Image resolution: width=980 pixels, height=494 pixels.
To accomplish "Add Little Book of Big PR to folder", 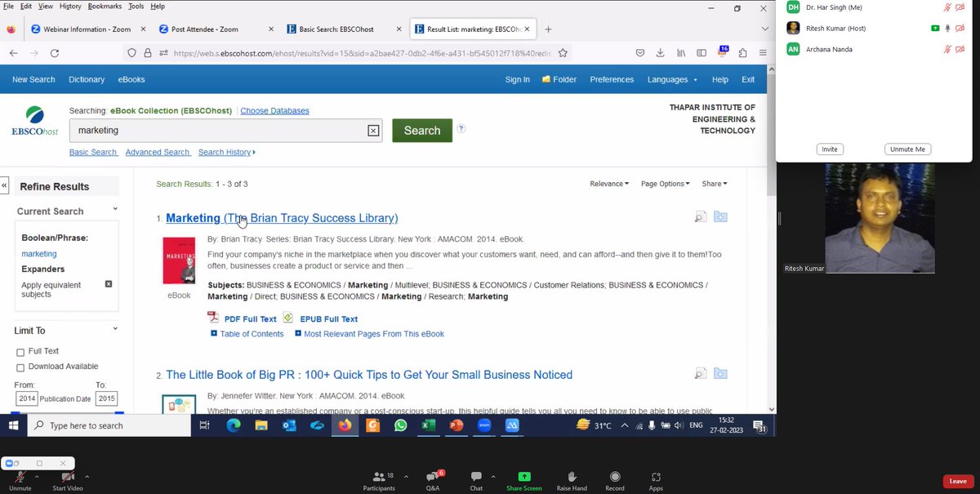I will click(720, 374).
